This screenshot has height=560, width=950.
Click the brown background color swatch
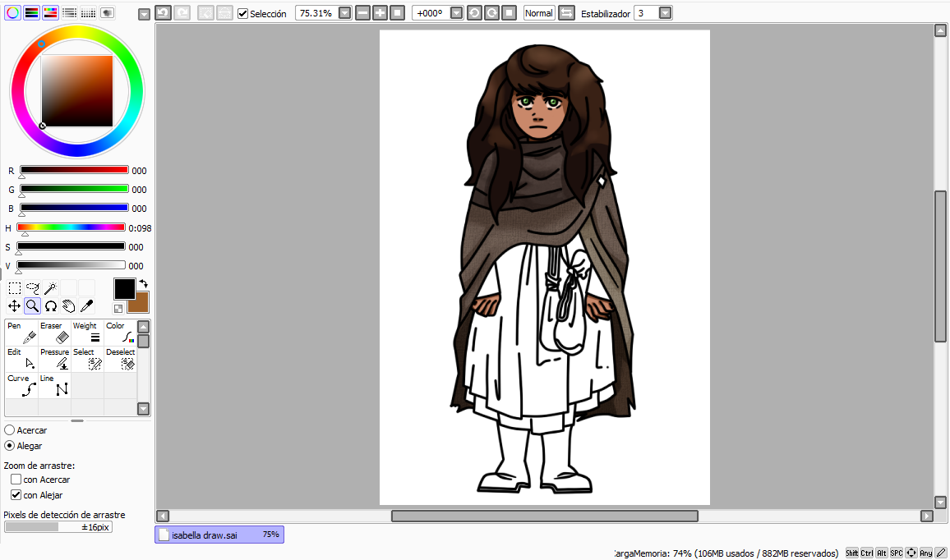(140, 304)
